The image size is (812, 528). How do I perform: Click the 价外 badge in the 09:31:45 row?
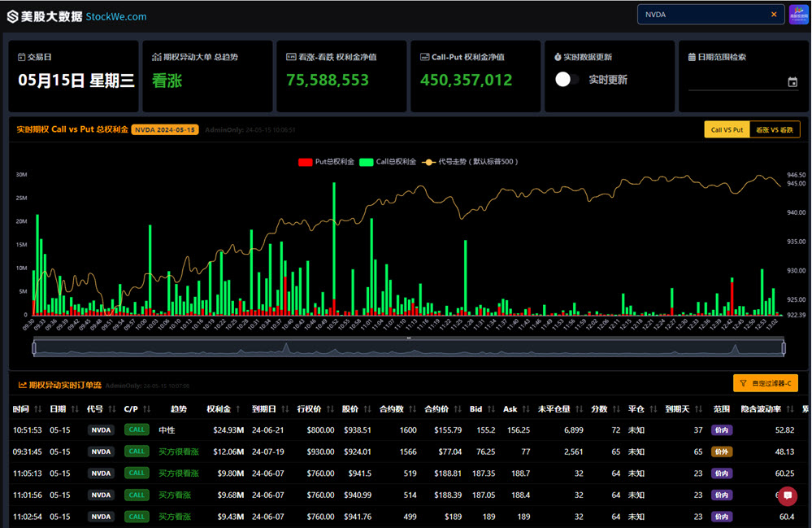(722, 452)
